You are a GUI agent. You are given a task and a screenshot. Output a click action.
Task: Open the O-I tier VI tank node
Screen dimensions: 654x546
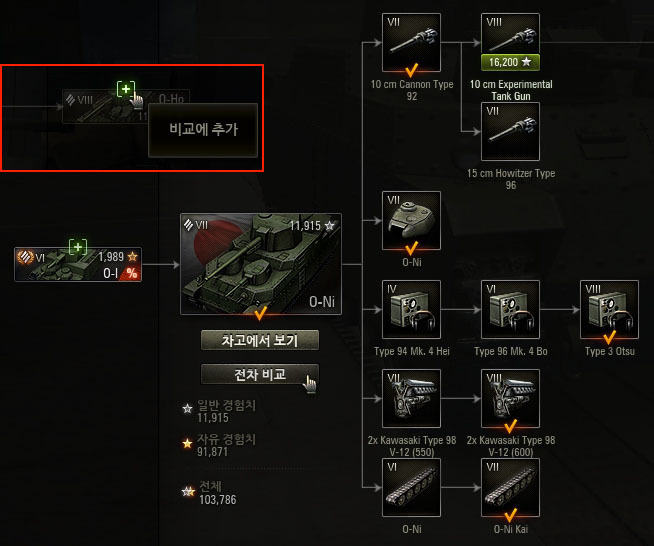click(78, 264)
